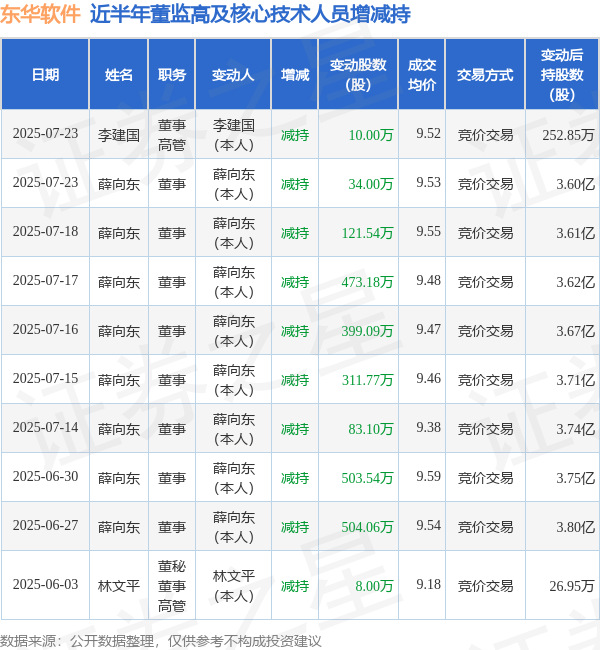
Task: Click the 399.09万 share change value
Action: point(367,331)
